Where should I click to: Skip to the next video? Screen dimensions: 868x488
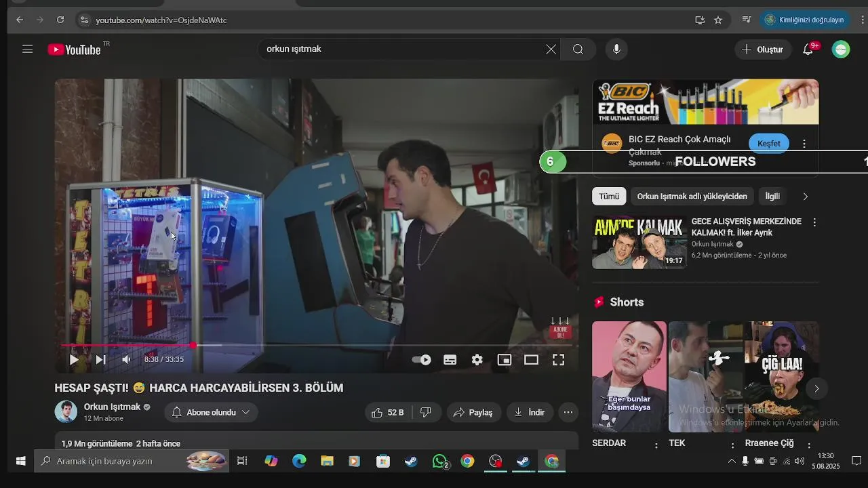(x=100, y=360)
